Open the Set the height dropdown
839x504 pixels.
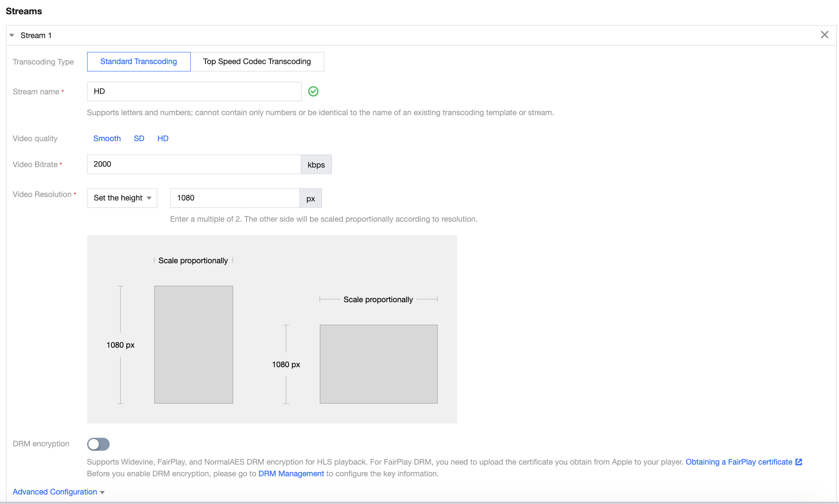pos(122,198)
